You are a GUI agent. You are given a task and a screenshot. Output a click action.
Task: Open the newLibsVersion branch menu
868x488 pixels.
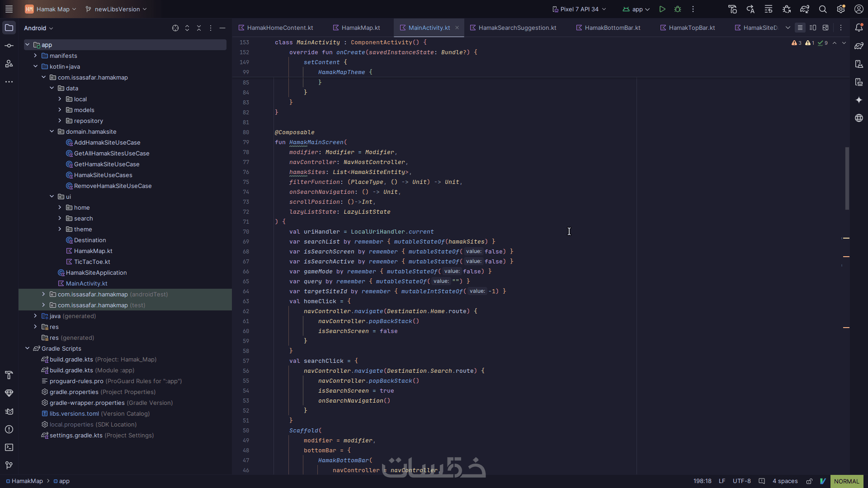pos(117,9)
